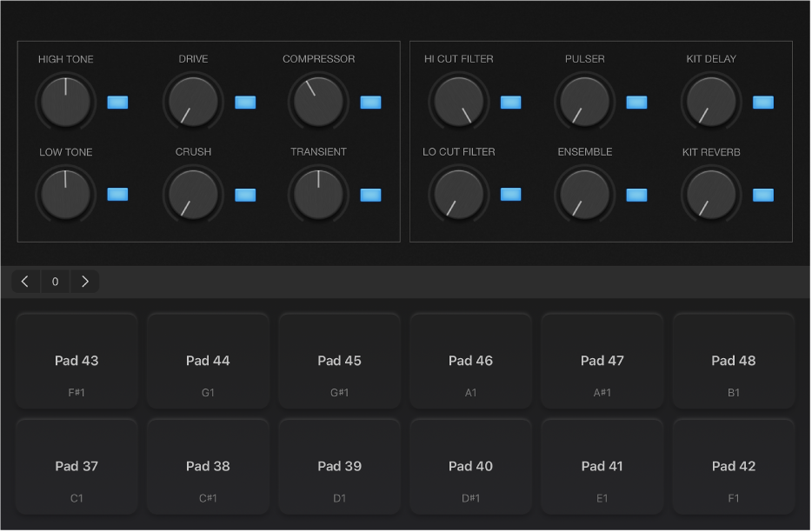Adjust the Drive knob
Screen dimensions: 812x532
tap(192, 102)
